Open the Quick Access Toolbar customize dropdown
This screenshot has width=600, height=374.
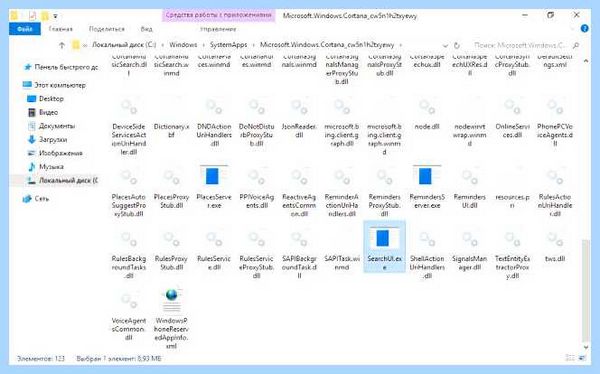[55, 16]
